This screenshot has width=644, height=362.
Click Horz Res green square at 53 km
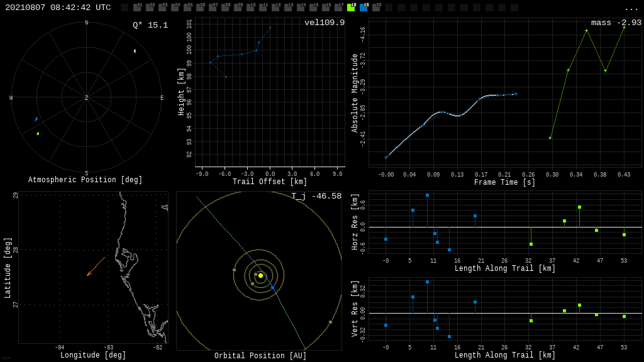click(x=624, y=235)
